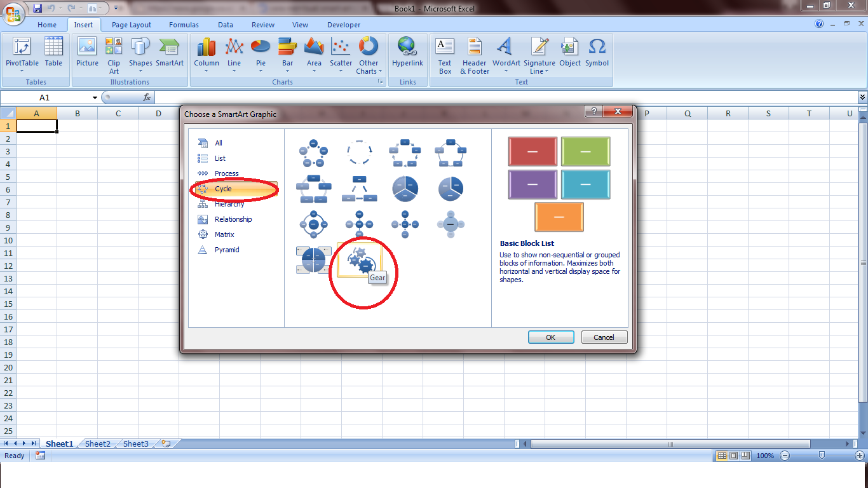Switch to the Formulas ribbon tab
Image resolution: width=868 pixels, height=488 pixels.
click(x=184, y=25)
